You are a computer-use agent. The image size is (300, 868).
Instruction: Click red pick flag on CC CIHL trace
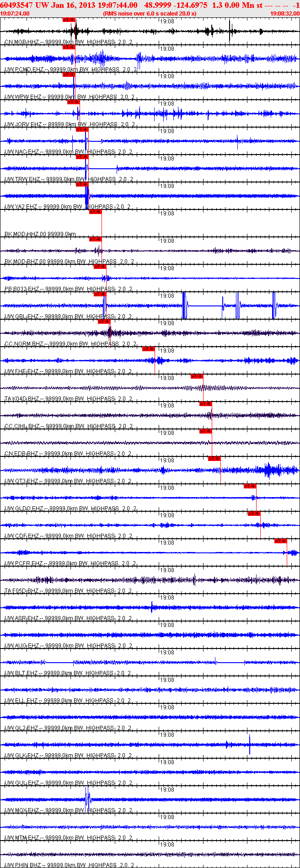206,404
